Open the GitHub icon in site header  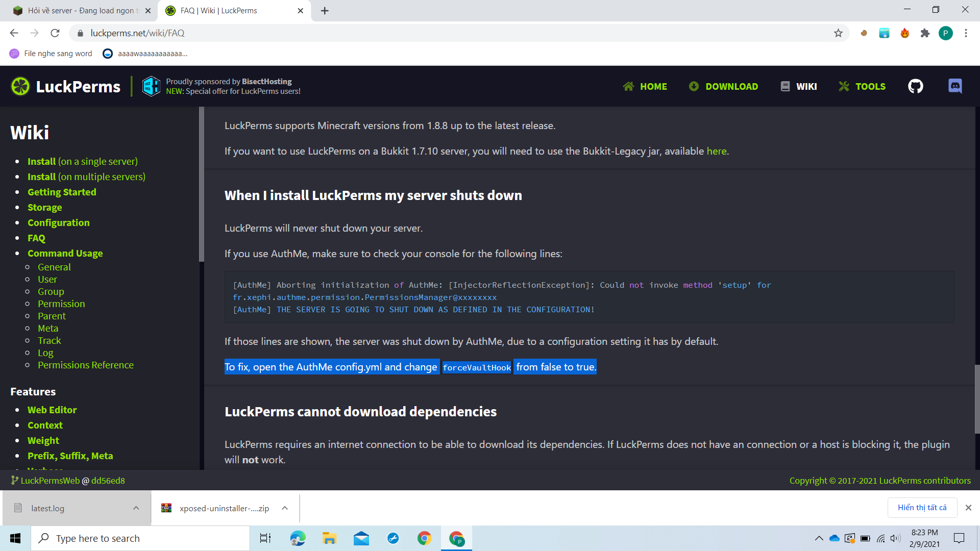pos(916,86)
